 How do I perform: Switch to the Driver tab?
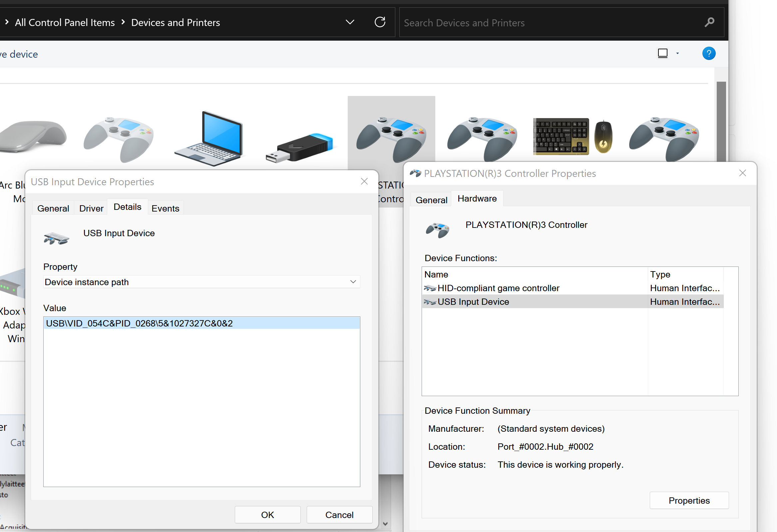91,208
